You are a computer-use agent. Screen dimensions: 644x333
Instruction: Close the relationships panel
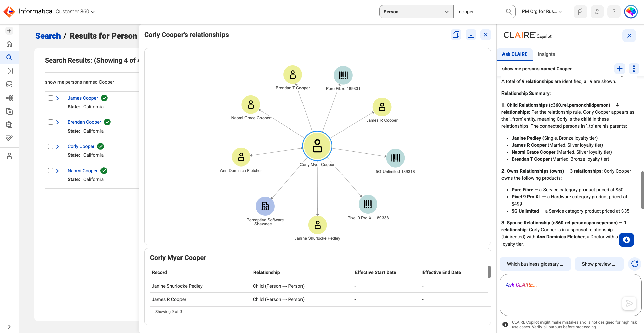tap(486, 35)
